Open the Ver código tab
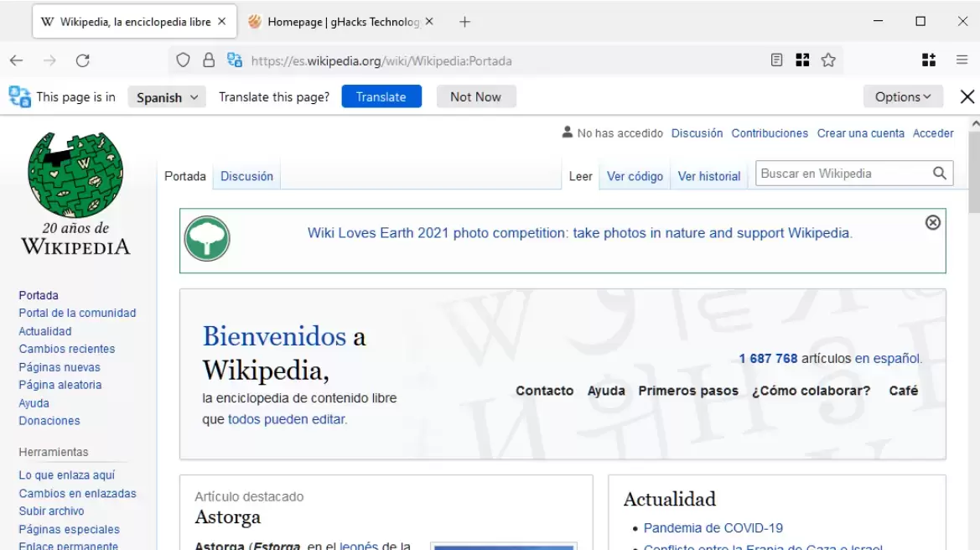 pos(635,176)
